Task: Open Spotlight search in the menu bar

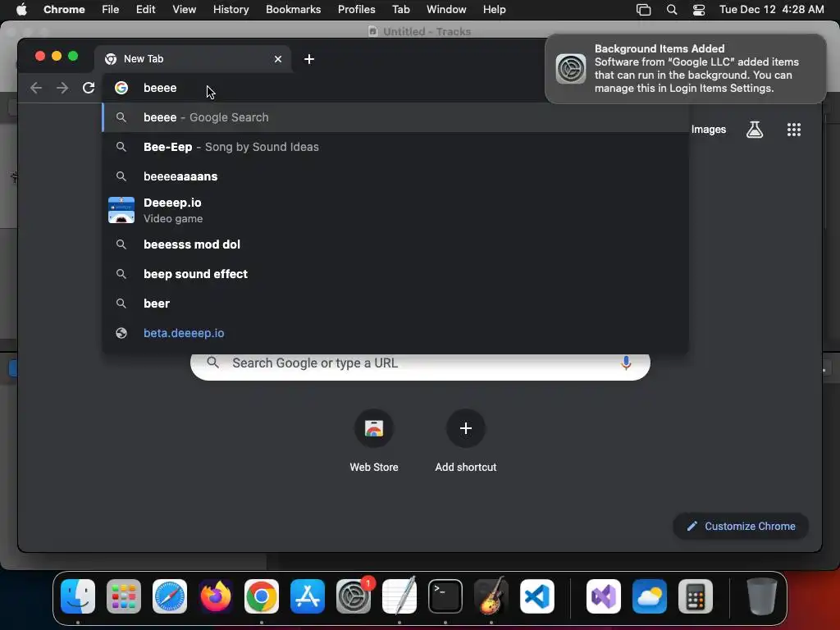Action: click(x=671, y=9)
